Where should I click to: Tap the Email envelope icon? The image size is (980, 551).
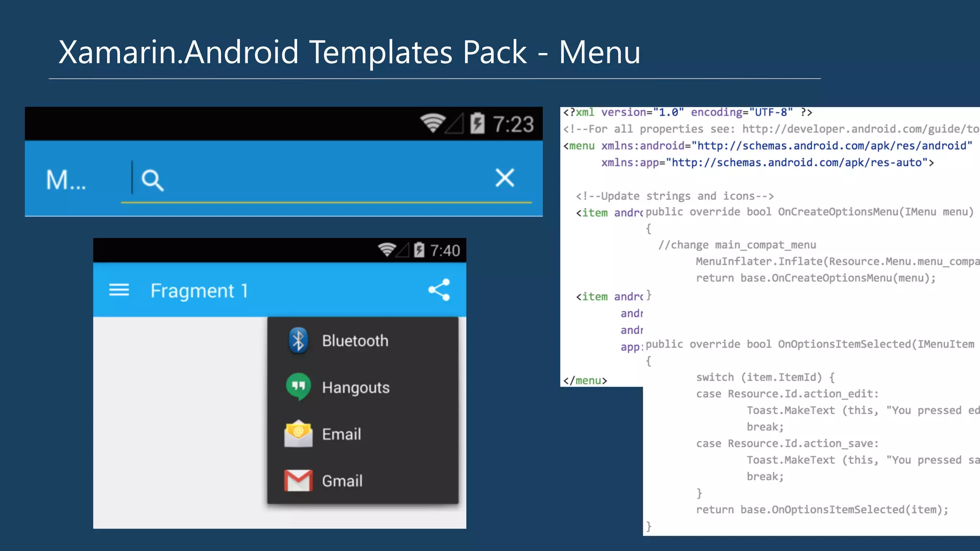(298, 433)
